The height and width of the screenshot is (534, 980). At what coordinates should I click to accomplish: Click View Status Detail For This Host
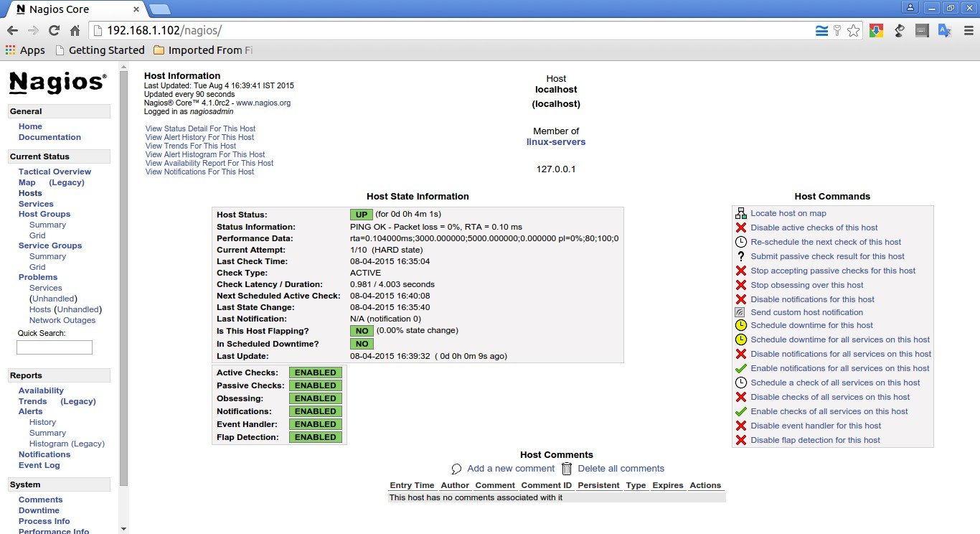pos(200,128)
